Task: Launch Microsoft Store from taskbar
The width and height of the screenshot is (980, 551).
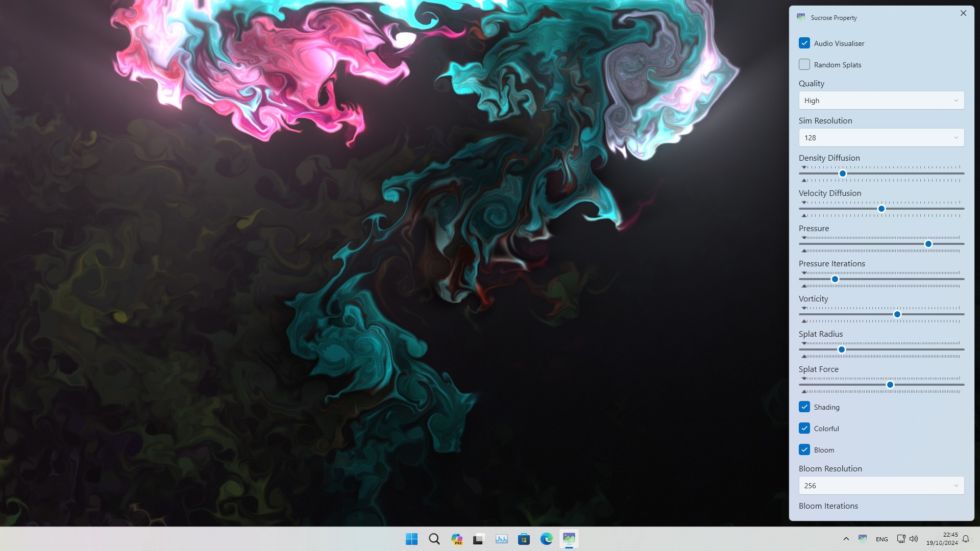Action: point(524,539)
